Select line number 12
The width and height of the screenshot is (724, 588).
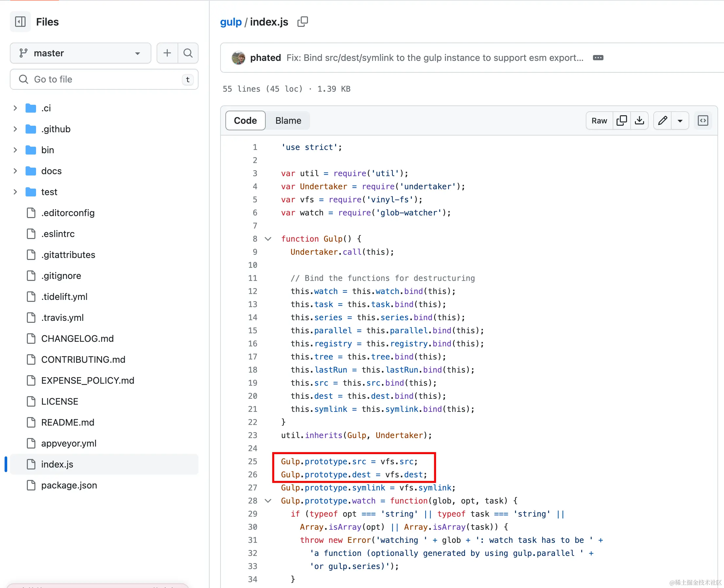tap(253, 291)
